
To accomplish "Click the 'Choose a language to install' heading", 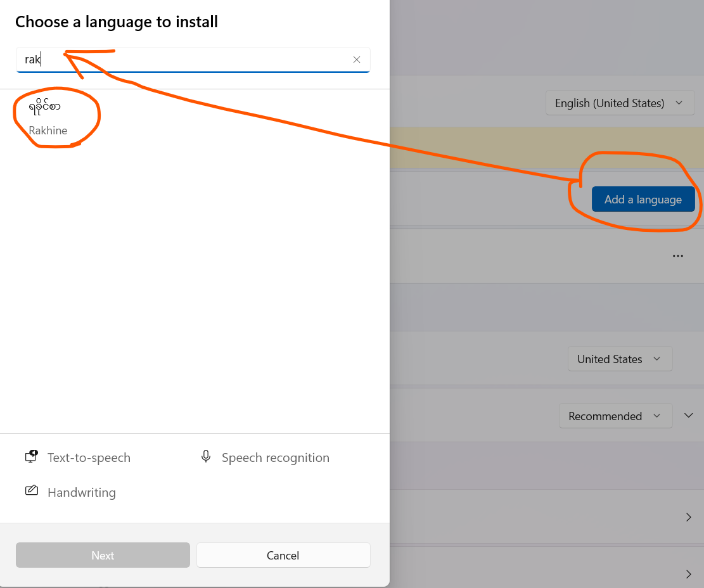I will point(117,22).
